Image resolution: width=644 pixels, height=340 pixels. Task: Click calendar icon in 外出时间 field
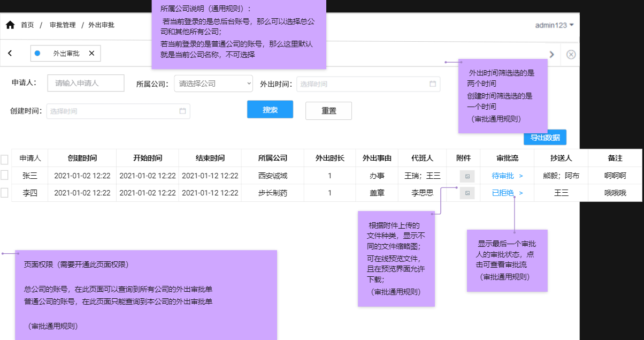432,84
